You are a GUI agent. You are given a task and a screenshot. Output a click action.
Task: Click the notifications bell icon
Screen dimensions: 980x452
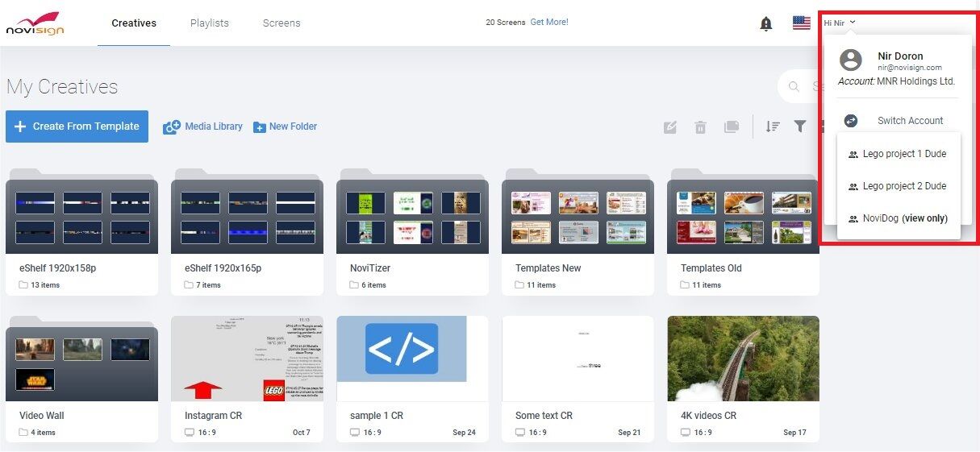pyautogui.click(x=766, y=23)
